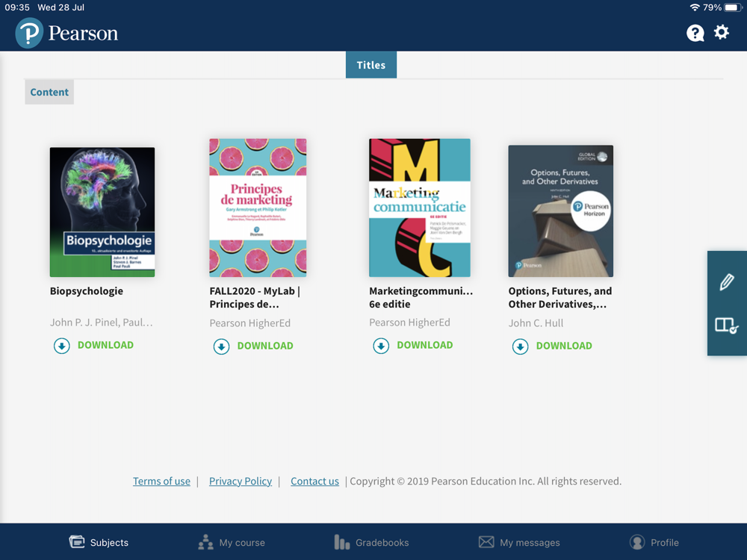This screenshot has height=560, width=747.
Task: Click Options, Futures, and Other Derivatives title
Action: pos(560,298)
